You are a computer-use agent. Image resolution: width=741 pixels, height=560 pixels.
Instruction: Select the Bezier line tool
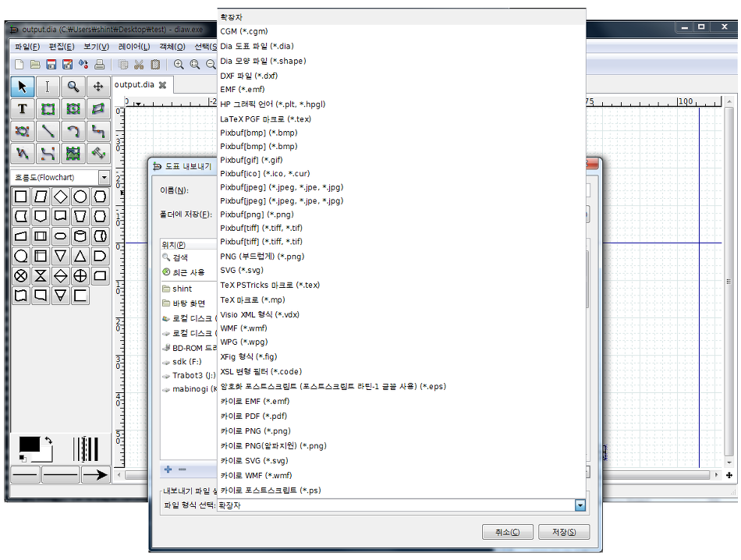click(48, 153)
